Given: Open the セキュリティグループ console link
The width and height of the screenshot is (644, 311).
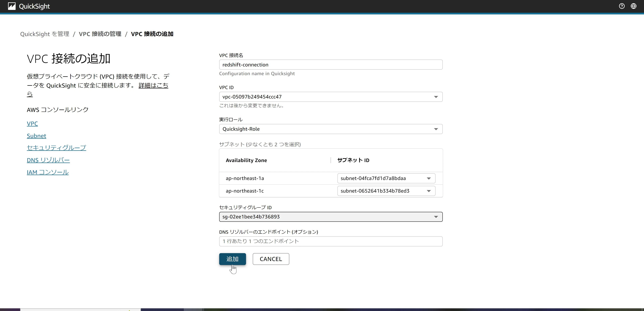Looking at the screenshot, I should tap(56, 148).
